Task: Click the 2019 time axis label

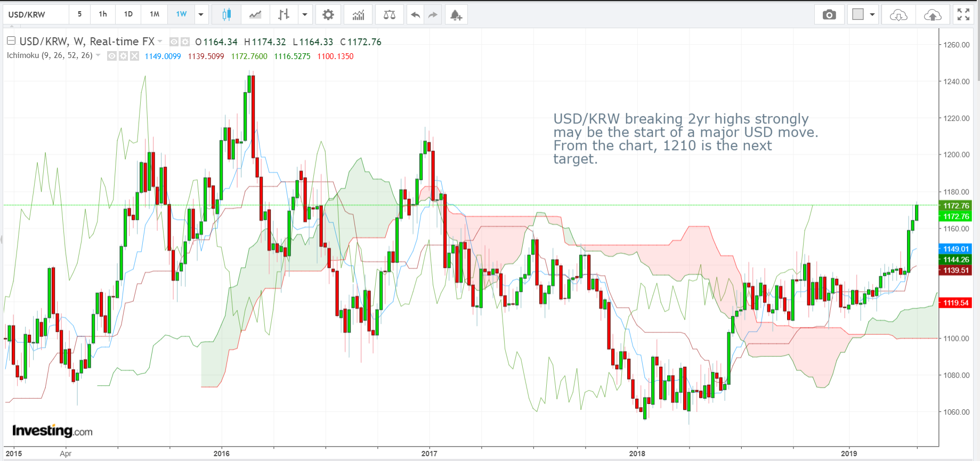Action: click(849, 454)
